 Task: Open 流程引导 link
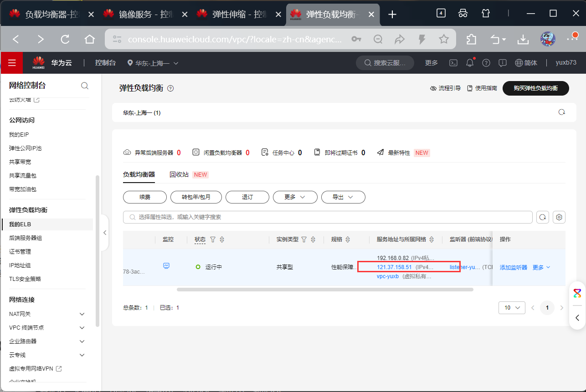tap(446, 88)
